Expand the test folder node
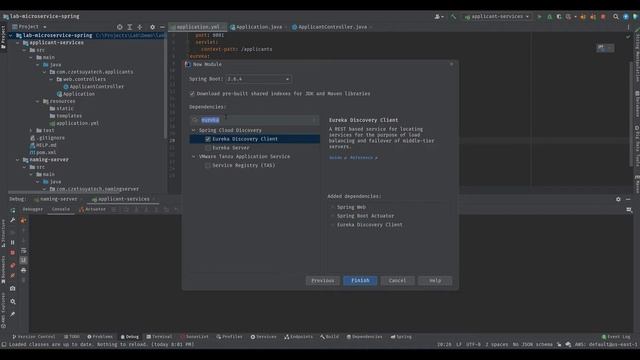The image size is (640, 360). (31, 131)
